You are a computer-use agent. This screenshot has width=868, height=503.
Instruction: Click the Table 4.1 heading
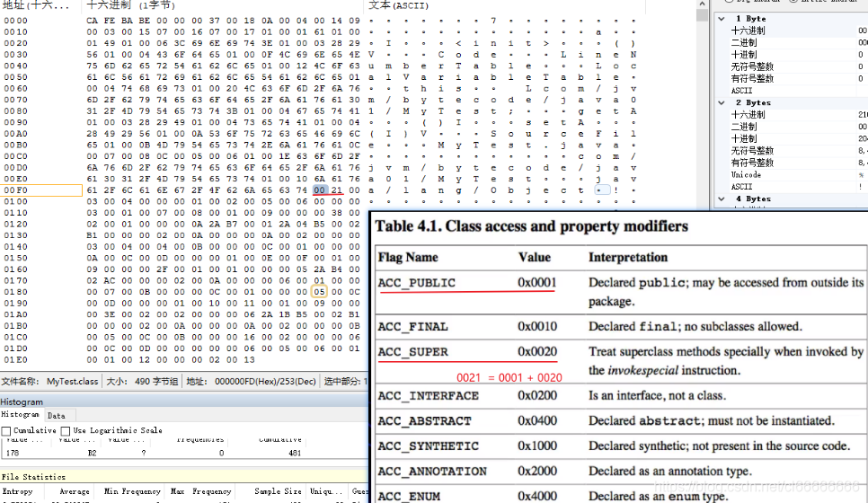tap(531, 226)
